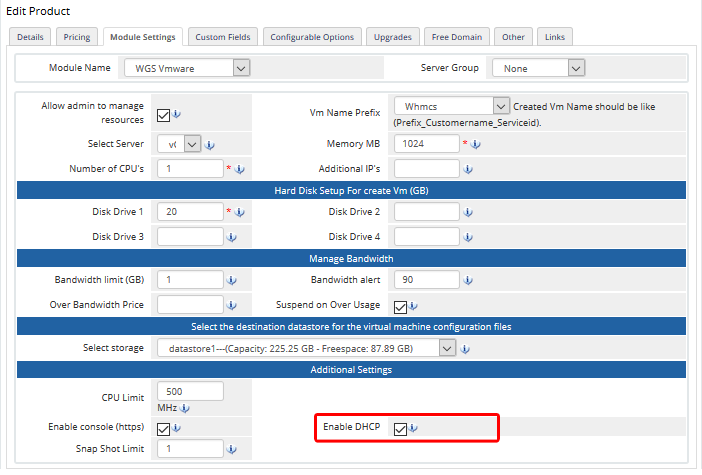The width and height of the screenshot is (702, 475).
Task: Toggle Allow admin to manage resources checkbox
Action: point(164,113)
